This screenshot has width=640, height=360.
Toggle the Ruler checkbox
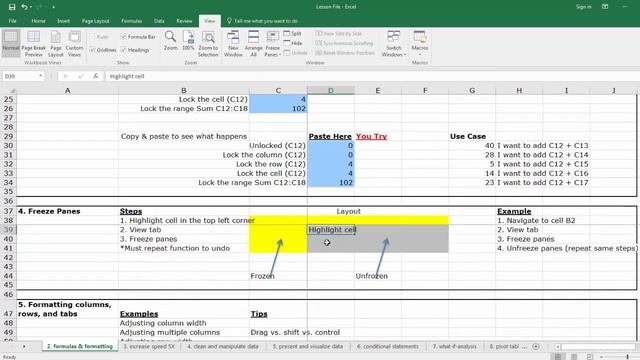(x=99, y=37)
